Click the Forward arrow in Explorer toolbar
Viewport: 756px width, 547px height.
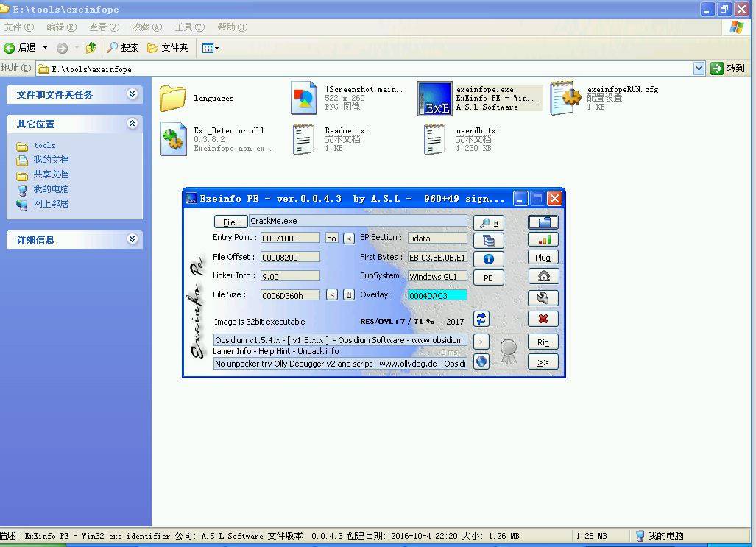pyautogui.click(x=62, y=48)
